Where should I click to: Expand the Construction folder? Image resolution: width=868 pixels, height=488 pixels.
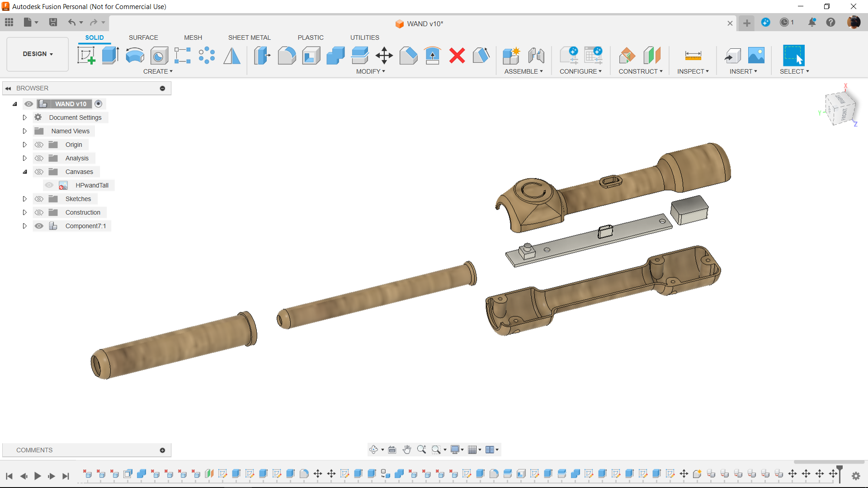(24, 212)
